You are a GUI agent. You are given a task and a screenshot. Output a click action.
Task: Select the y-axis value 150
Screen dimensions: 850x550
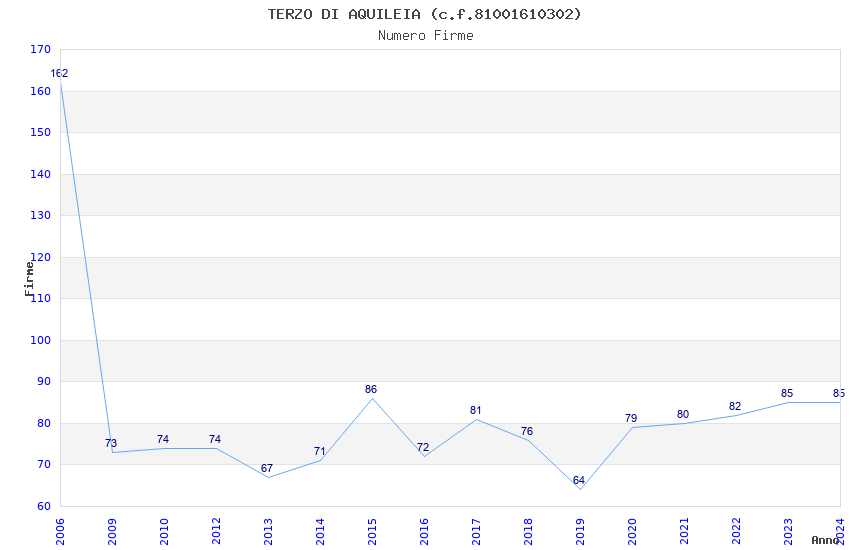40,132
